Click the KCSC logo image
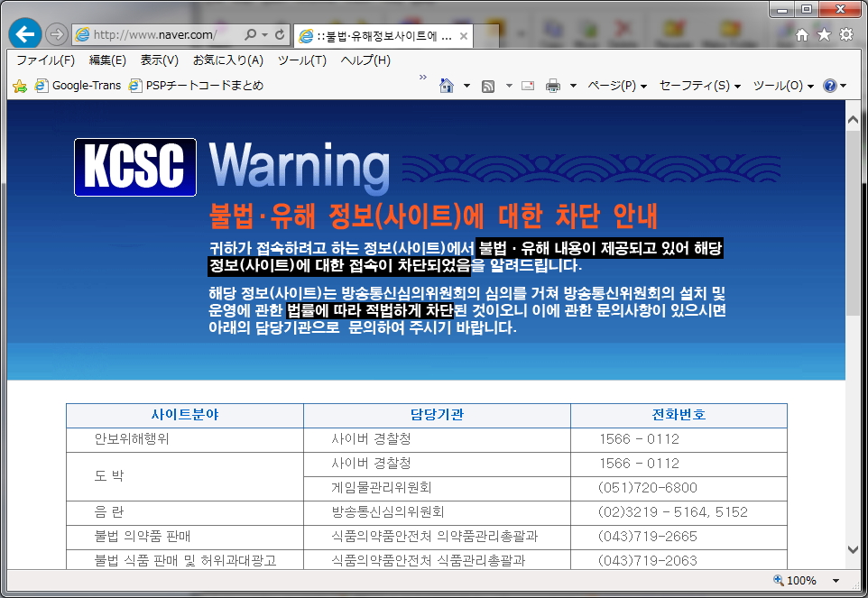Viewport: 868px width, 598px height. coord(135,167)
